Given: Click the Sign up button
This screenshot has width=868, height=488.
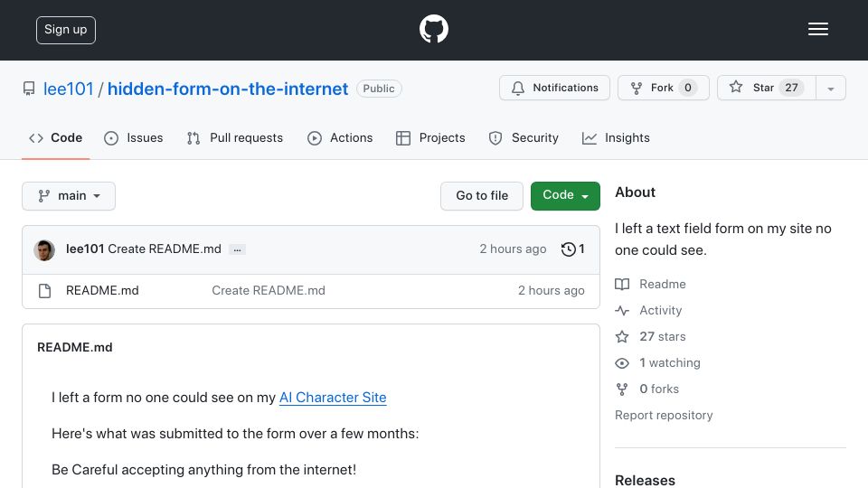Looking at the screenshot, I should [66, 30].
